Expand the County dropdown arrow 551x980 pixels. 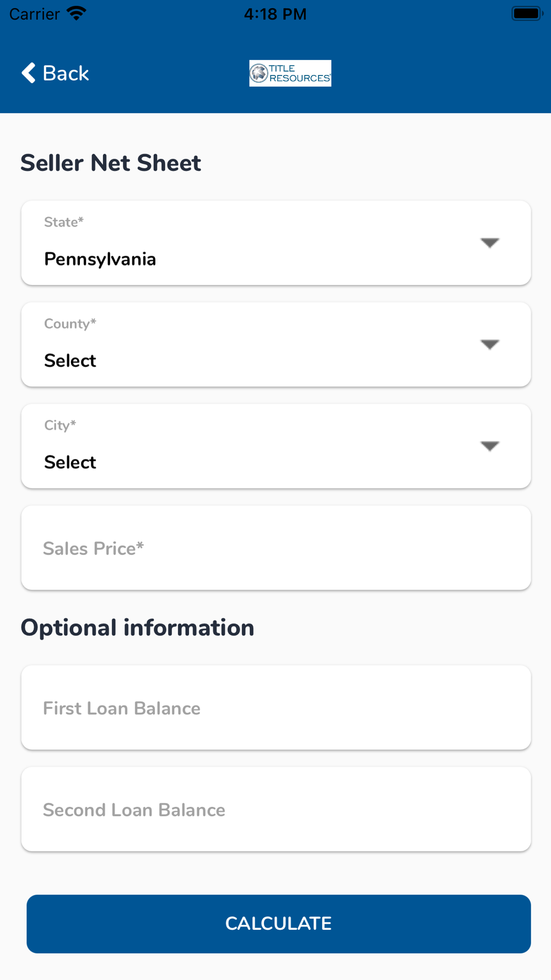point(490,344)
